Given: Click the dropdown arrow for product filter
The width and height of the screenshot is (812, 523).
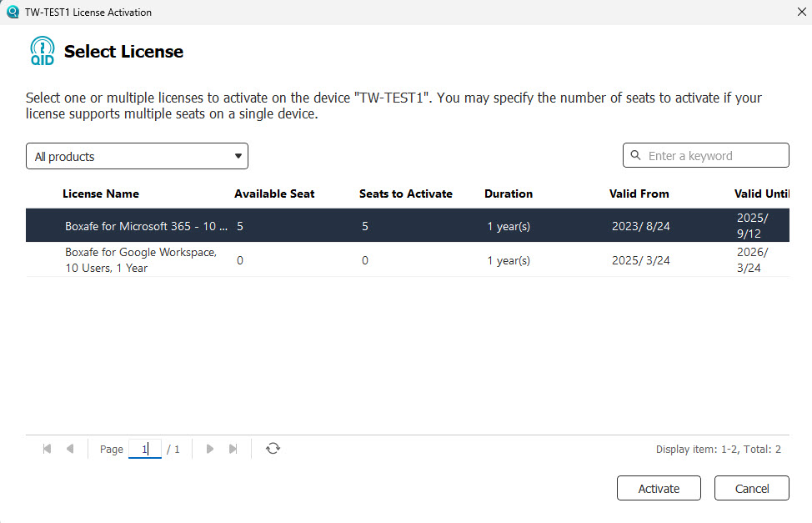Looking at the screenshot, I should pyautogui.click(x=238, y=156).
